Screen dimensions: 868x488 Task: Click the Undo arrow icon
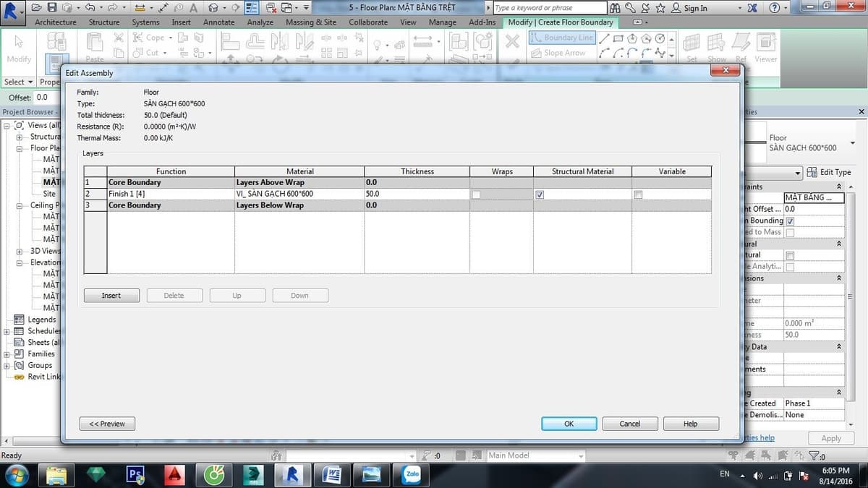coord(89,8)
